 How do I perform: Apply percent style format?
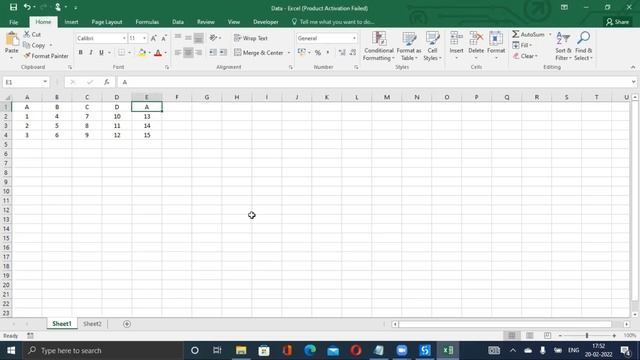(x=318, y=52)
